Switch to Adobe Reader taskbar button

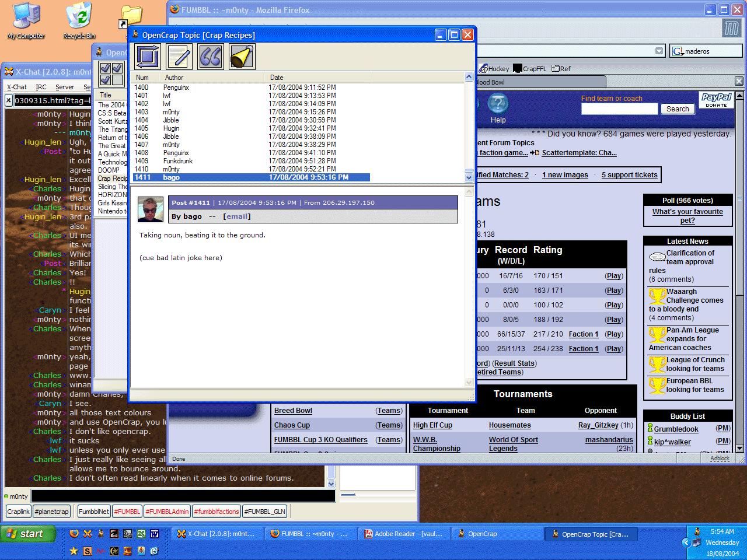click(404, 534)
